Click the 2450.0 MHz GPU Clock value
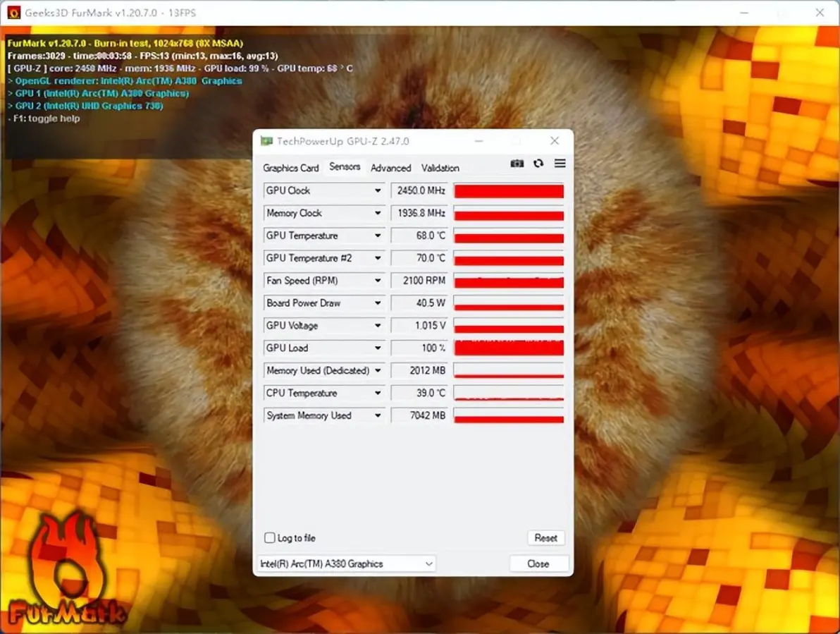840x634 pixels. [x=420, y=191]
